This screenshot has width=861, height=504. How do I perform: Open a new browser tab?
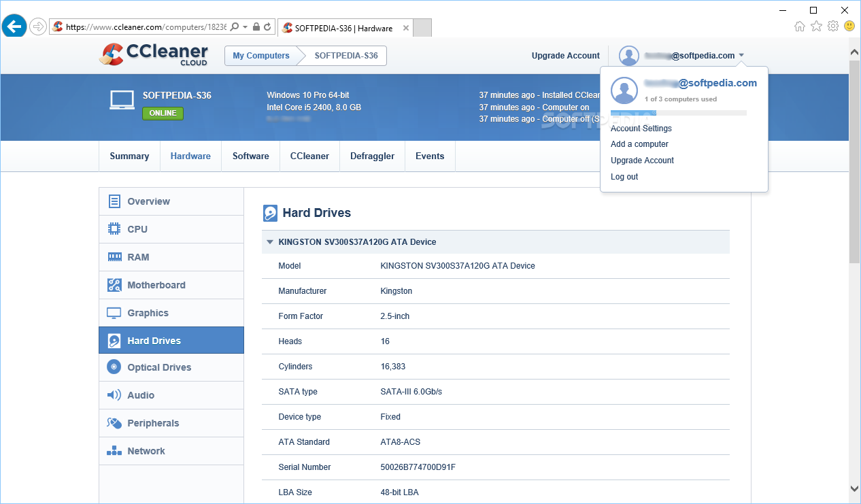pos(422,28)
